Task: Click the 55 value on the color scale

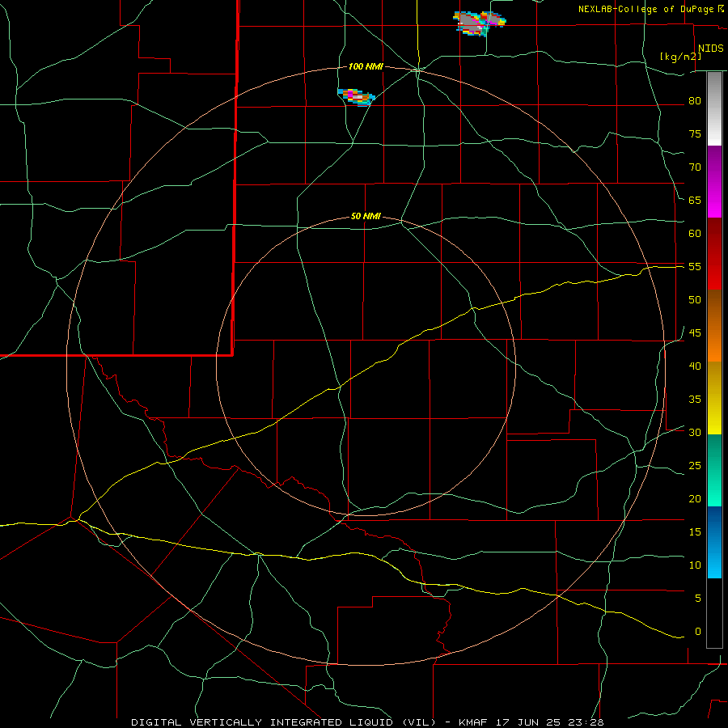Action: pyautogui.click(x=695, y=266)
